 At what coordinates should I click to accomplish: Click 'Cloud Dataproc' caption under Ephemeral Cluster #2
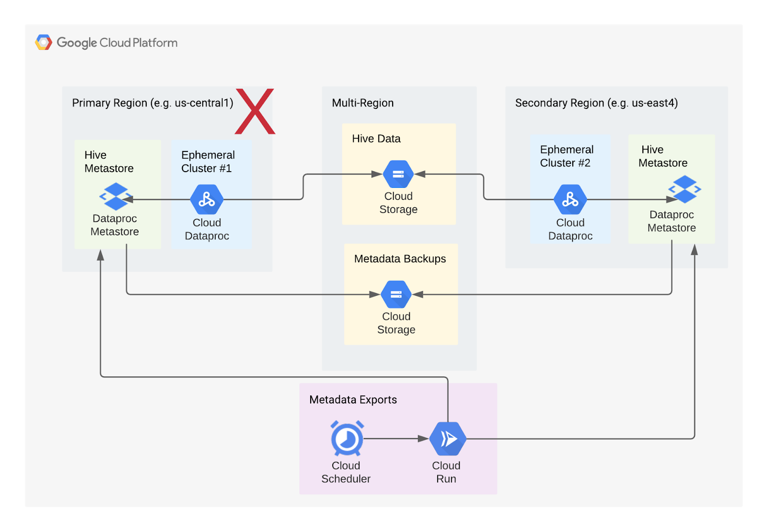[x=570, y=229]
